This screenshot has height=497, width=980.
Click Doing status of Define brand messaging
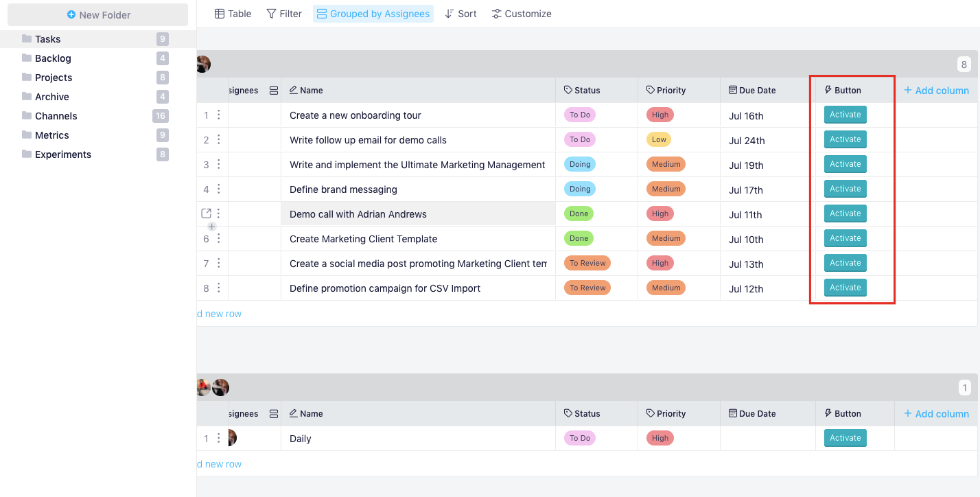tap(580, 189)
